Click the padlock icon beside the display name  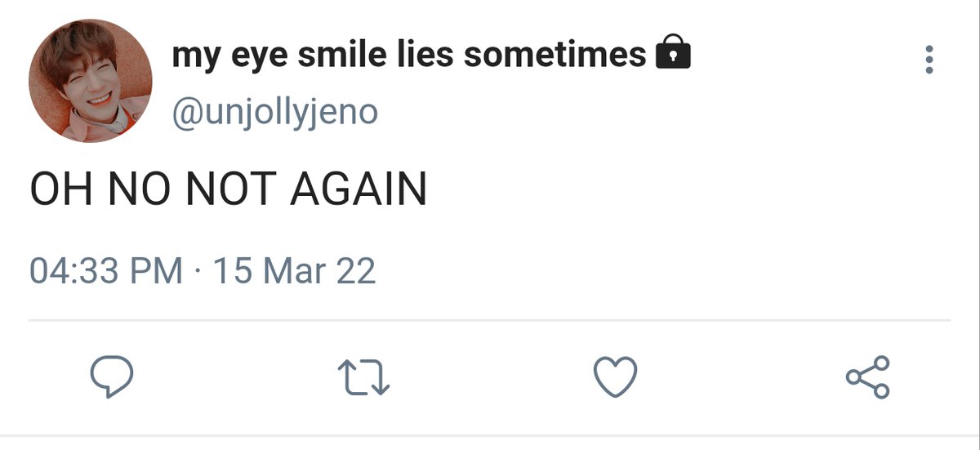[674, 55]
